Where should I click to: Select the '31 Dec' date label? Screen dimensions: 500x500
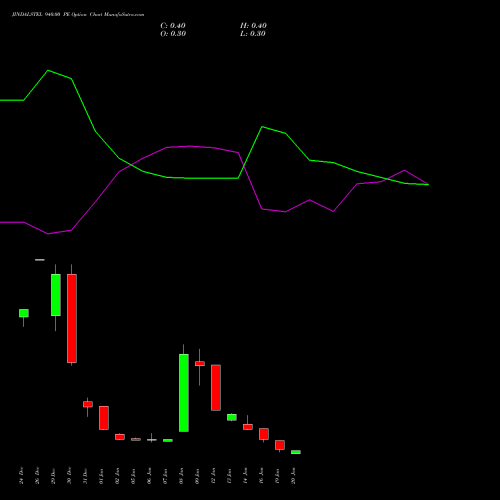point(86,475)
